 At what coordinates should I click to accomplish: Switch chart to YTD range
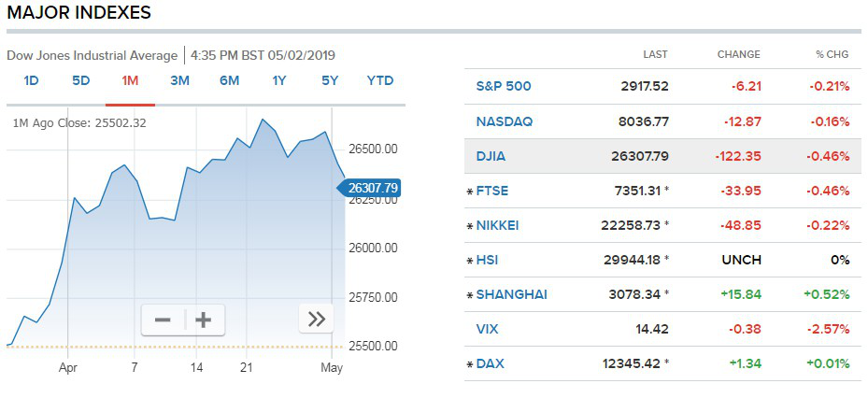tap(380, 80)
